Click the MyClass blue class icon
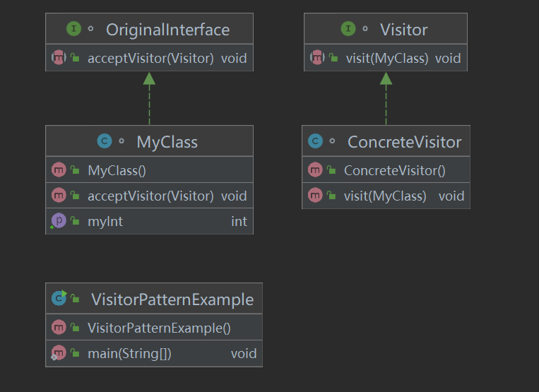The height and width of the screenshot is (392, 539). [x=105, y=141]
